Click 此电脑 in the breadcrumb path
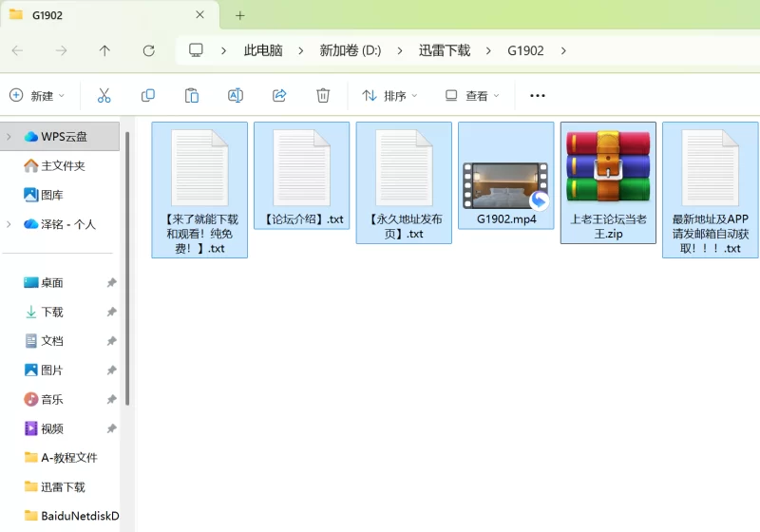The image size is (760, 532). pos(263,50)
